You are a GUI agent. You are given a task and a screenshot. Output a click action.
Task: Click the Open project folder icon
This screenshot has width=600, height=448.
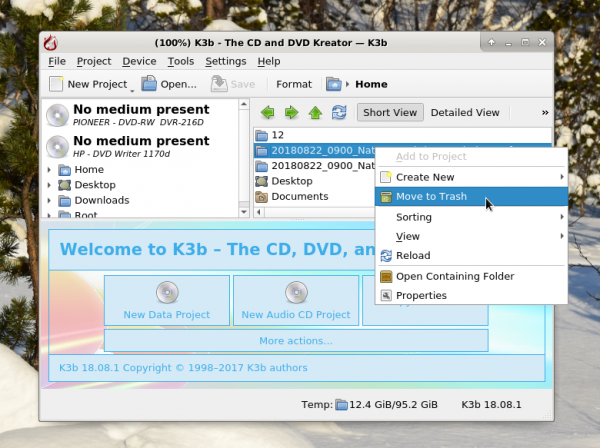click(149, 84)
